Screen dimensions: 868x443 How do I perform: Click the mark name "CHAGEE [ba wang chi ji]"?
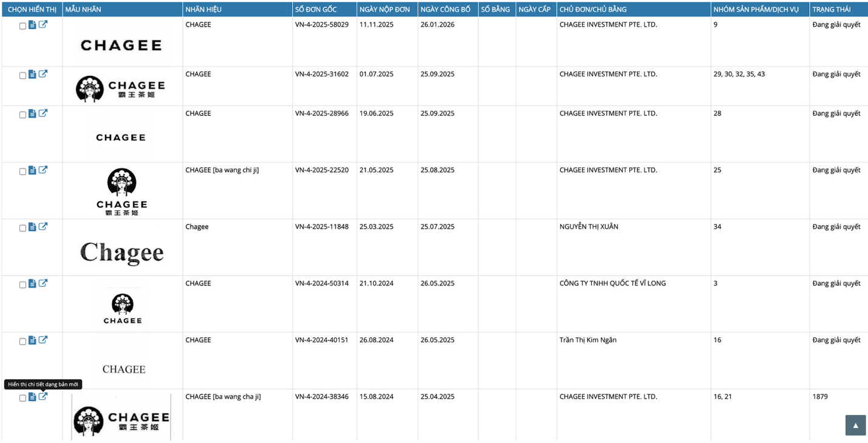(x=222, y=171)
